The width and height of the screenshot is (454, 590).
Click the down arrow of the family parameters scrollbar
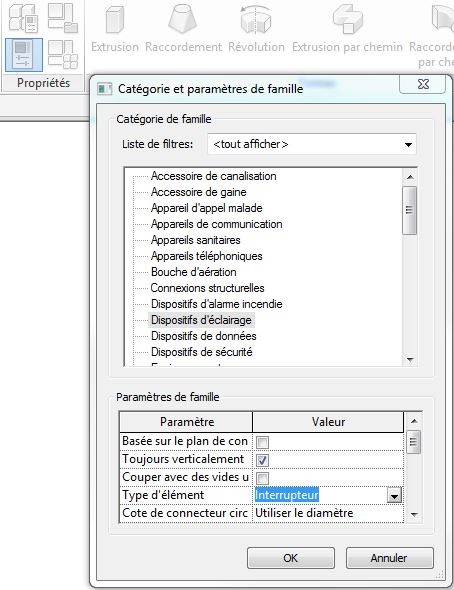414,514
